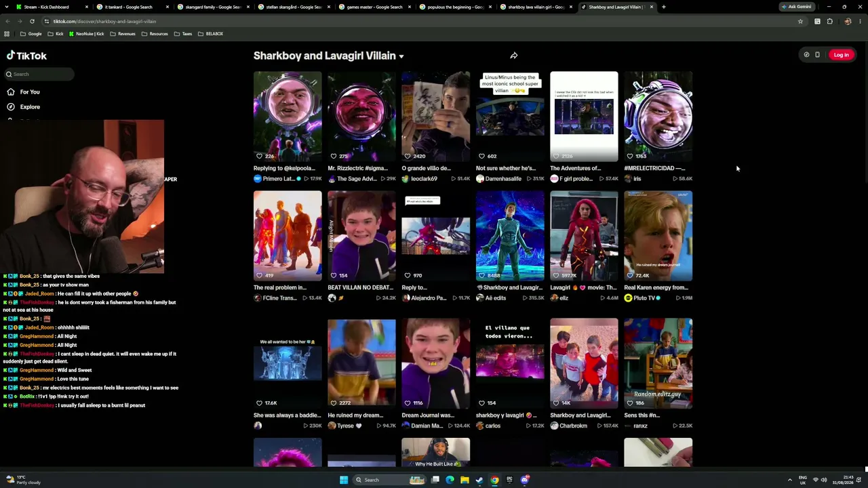Switch to the 'games master' Google Search tab

click(374, 7)
